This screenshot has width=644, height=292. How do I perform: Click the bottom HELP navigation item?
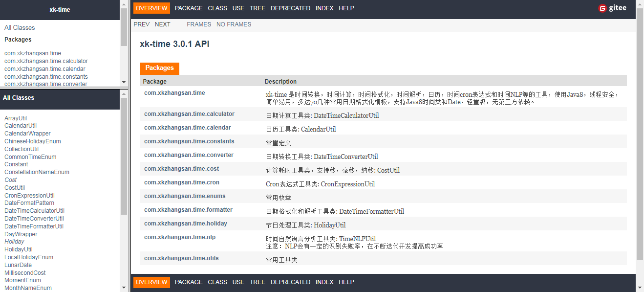tap(346, 282)
